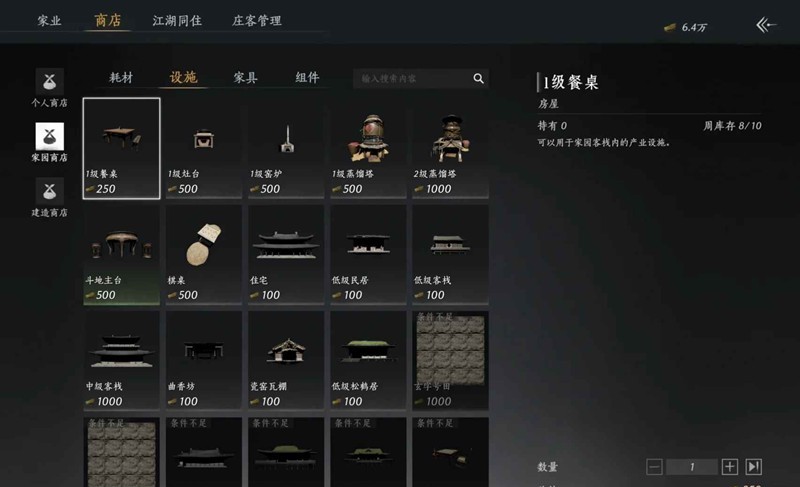800x487 pixels.
Task: Switch to the 家具 category tab
Action: tap(245, 78)
